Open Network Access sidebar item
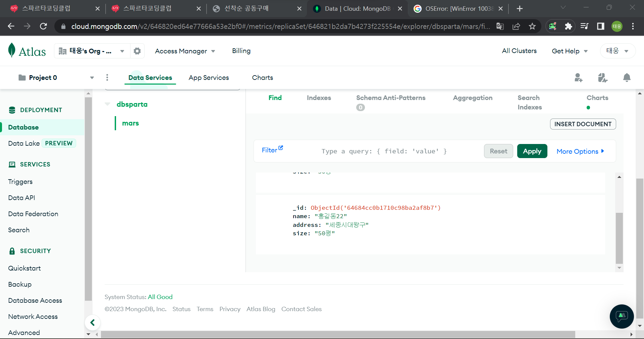This screenshot has height=339, width=644. tap(33, 317)
